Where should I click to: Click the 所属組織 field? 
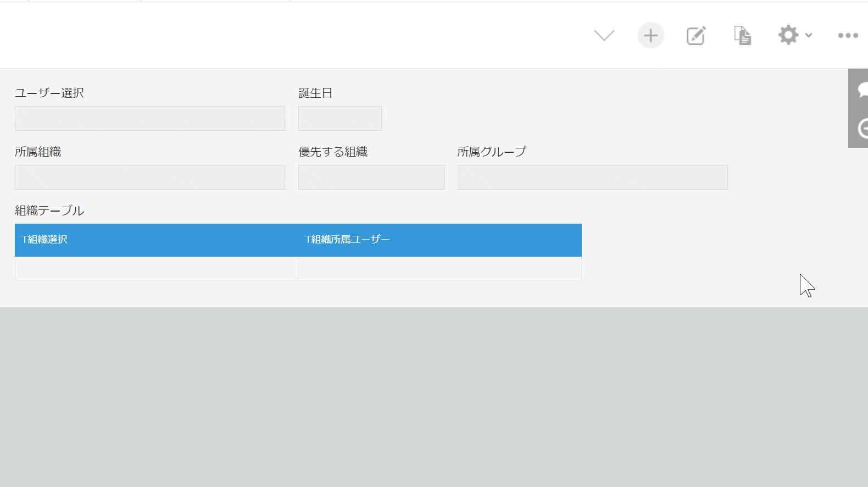point(150,177)
